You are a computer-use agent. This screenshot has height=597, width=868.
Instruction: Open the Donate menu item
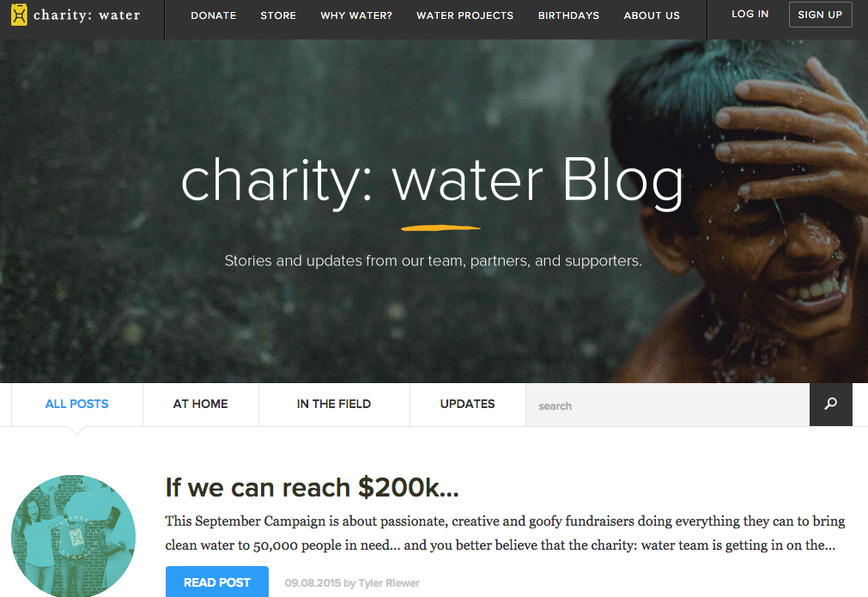214,15
